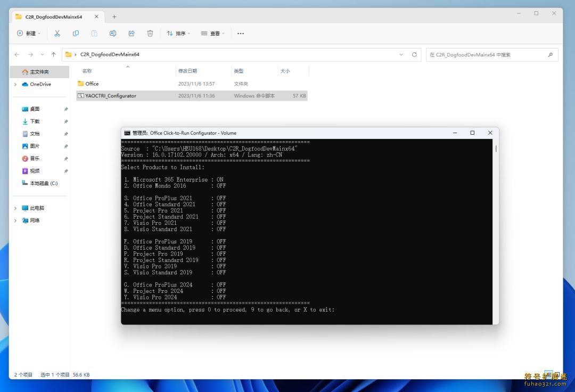
Task: Open the 排序 (Sort) dropdown
Action: click(x=178, y=33)
